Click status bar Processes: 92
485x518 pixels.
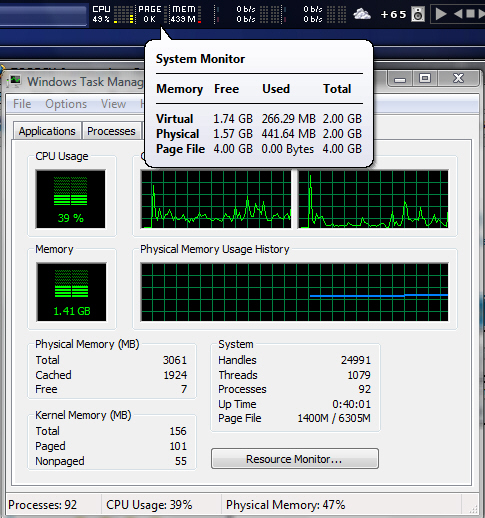[42, 505]
